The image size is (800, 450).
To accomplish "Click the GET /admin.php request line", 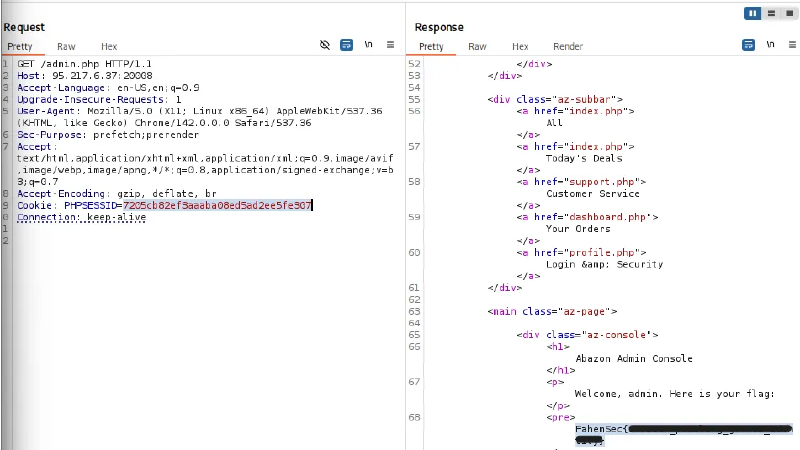I will pyautogui.click(x=84, y=64).
